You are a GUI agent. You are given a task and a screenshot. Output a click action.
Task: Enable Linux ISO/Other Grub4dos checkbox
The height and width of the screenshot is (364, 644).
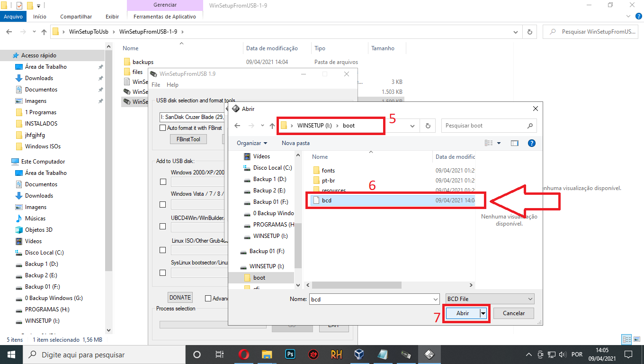click(x=163, y=250)
